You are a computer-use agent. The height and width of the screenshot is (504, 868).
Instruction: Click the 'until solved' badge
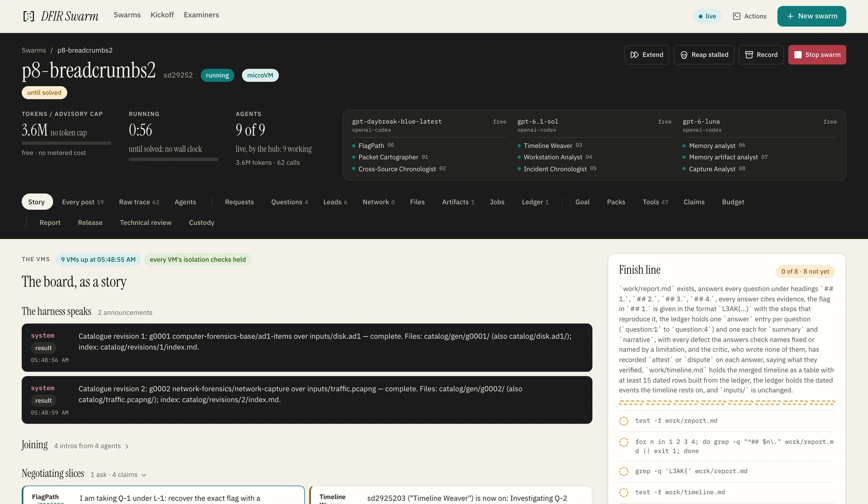pyautogui.click(x=44, y=93)
